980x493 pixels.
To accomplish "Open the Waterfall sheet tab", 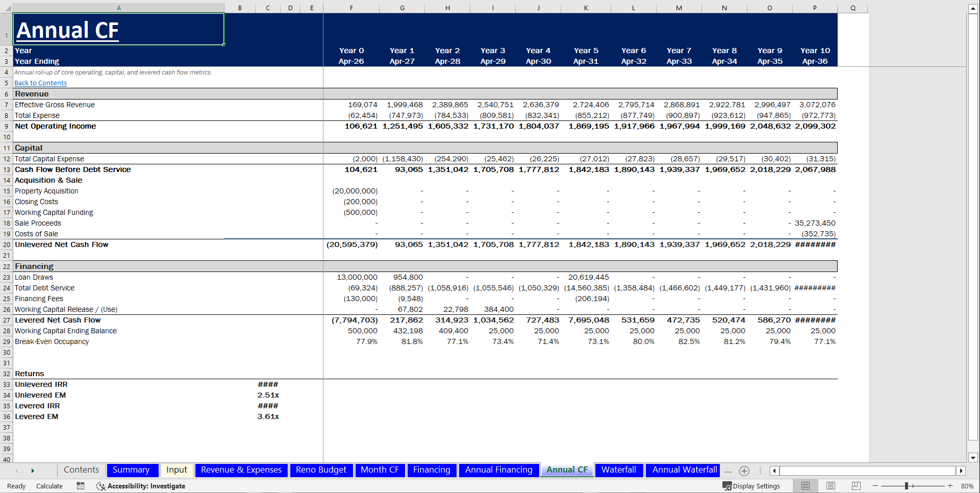I will 619,470.
